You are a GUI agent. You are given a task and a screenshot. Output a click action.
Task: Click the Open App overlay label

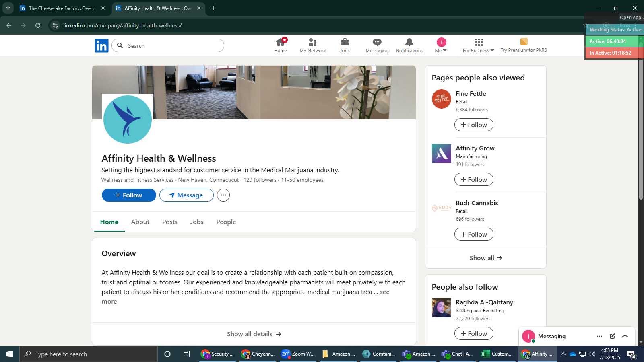pyautogui.click(x=630, y=17)
